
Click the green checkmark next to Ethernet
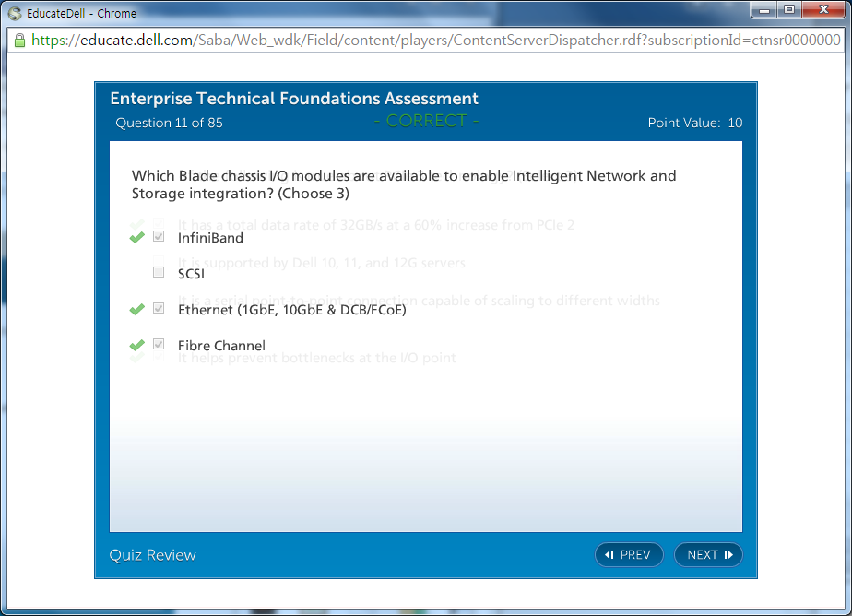[136, 310]
